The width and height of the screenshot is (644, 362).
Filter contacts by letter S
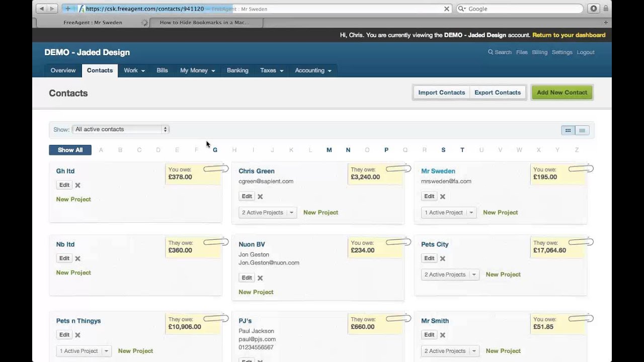[x=443, y=150]
